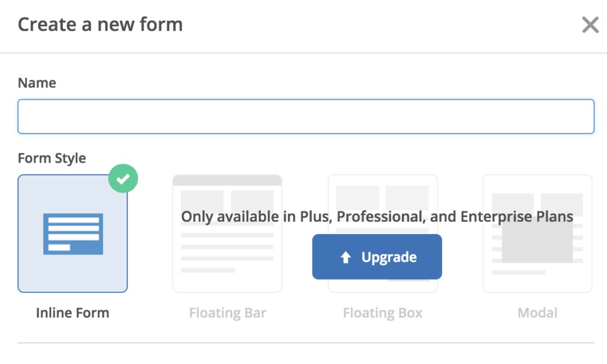Click the Create a new form title
The width and height of the screenshot is (607, 364).
pyautogui.click(x=100, y=25)
